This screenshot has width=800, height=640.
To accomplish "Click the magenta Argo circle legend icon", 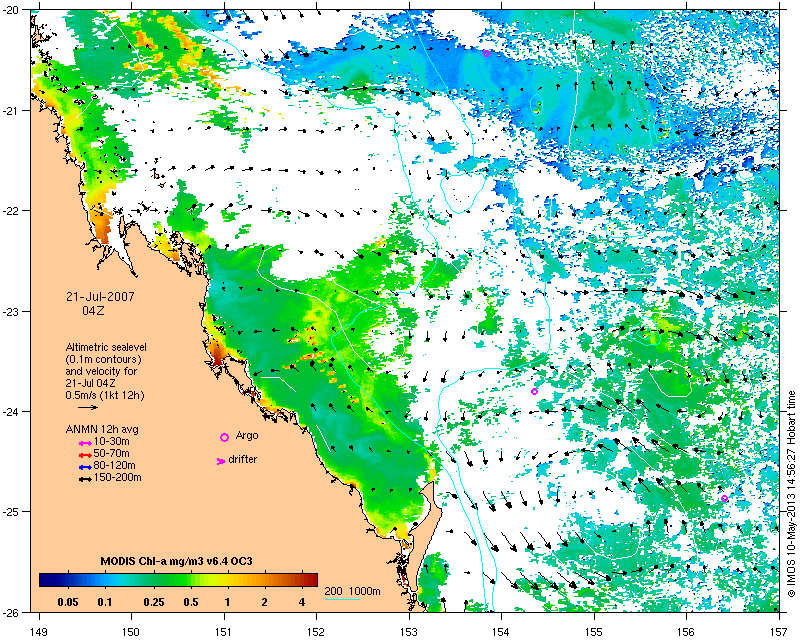I will point(224,437).
